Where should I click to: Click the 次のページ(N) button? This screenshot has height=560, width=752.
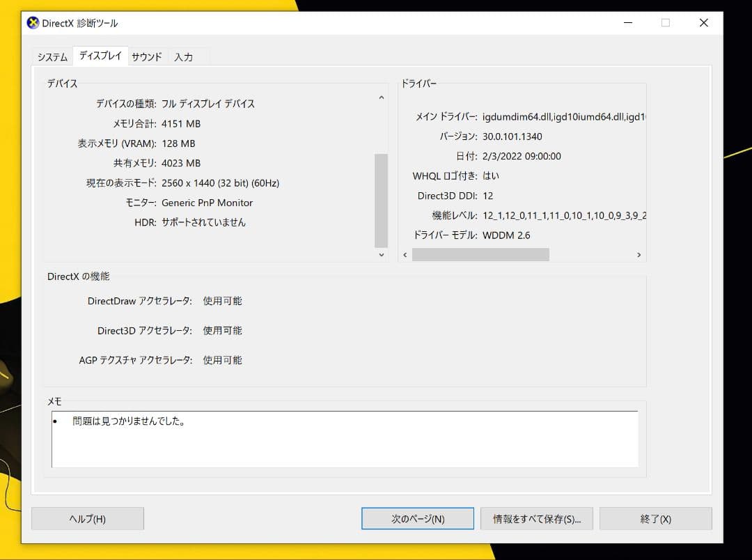point(417,518)
